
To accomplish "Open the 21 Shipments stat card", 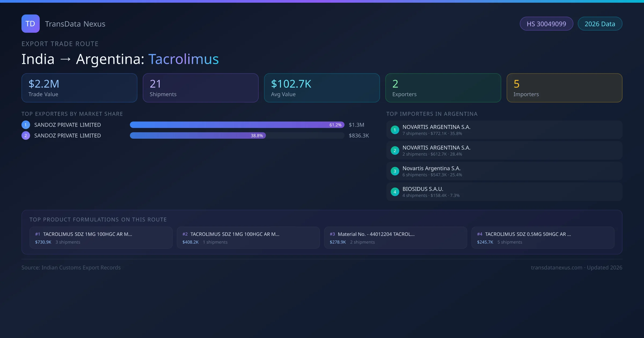I will click(200, 88).
